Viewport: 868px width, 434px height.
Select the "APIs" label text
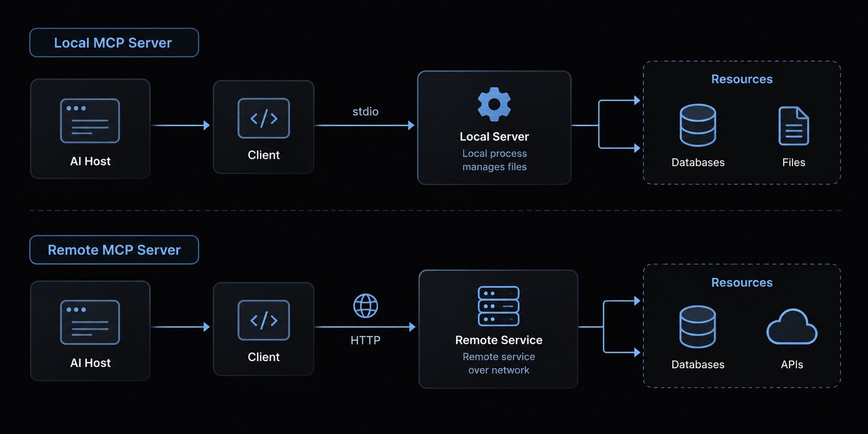point(792,365)
